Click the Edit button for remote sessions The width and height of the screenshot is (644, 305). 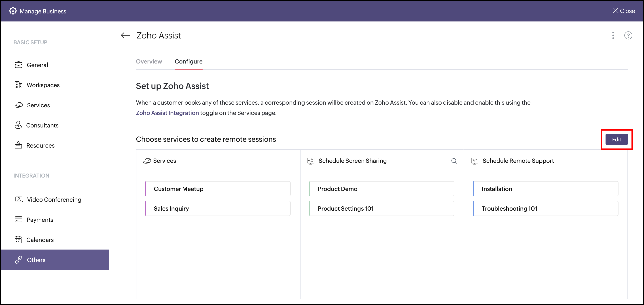click(616, 139)
